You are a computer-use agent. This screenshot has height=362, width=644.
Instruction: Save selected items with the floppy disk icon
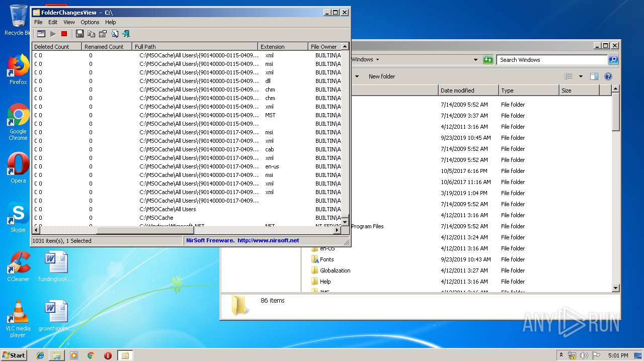pos(79,34)
